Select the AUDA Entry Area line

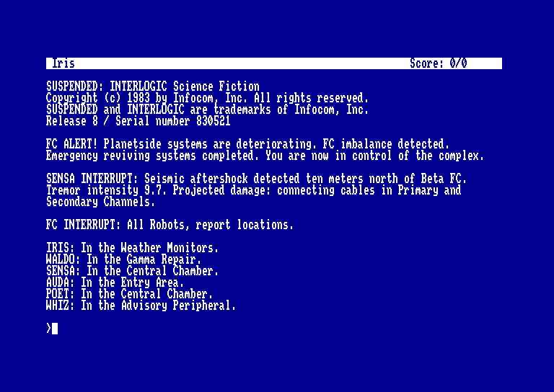pyautogui.click(x=115, y=282)
